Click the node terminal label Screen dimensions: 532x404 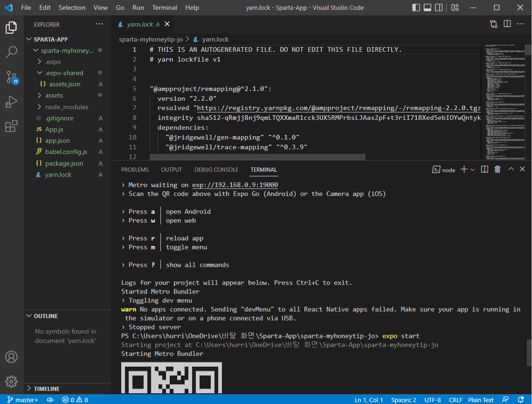pos(444,170)
